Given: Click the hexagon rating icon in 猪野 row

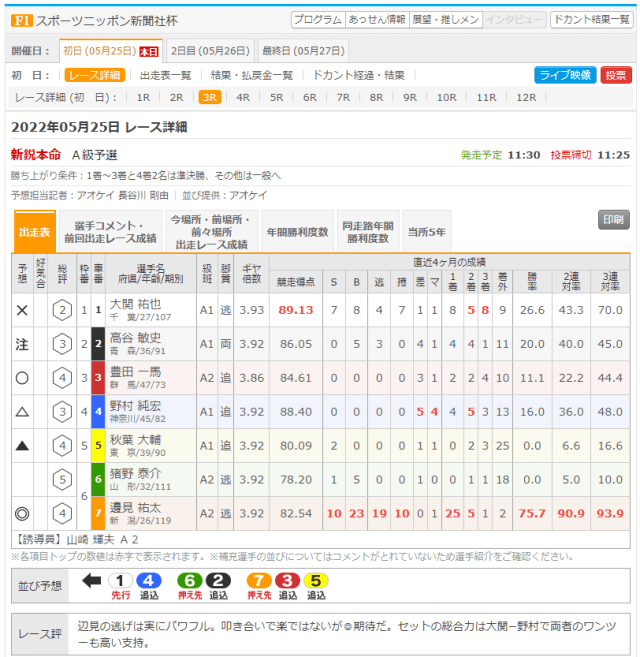Looking at the screenshot, I should tap(62, 480).
